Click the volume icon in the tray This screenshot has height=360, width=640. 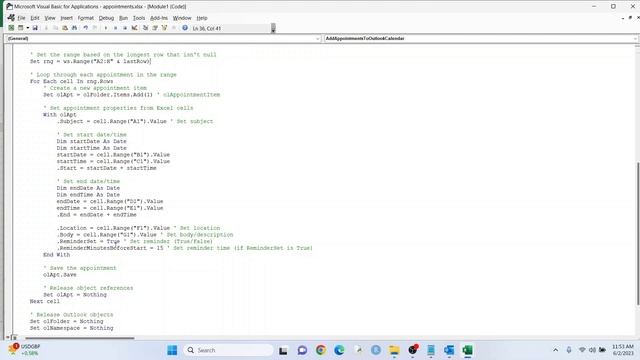tap(592, 350)
